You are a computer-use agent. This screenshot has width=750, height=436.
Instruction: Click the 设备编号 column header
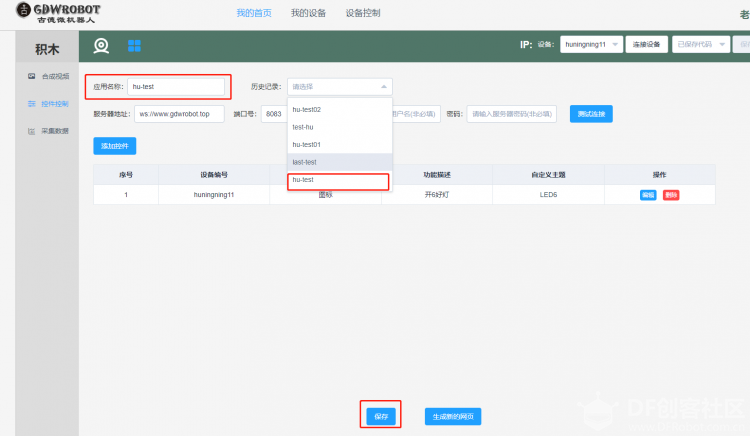coord(214,175)
